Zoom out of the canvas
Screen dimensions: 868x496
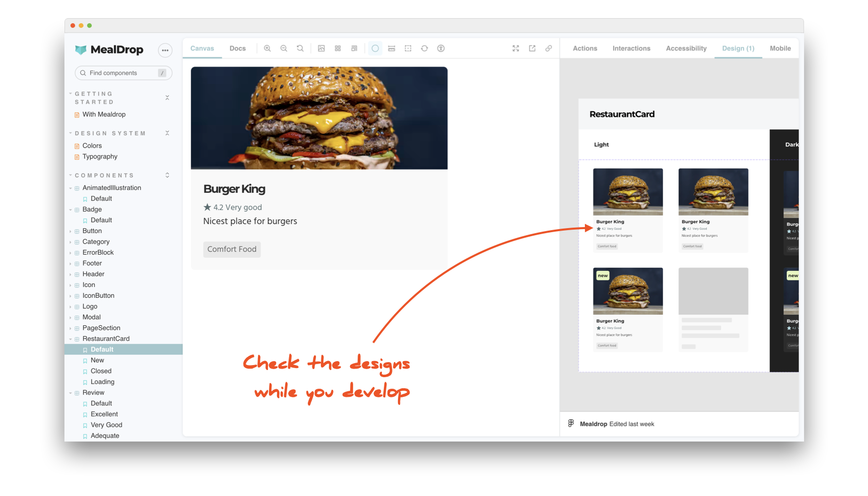click(x=284, y=48)
